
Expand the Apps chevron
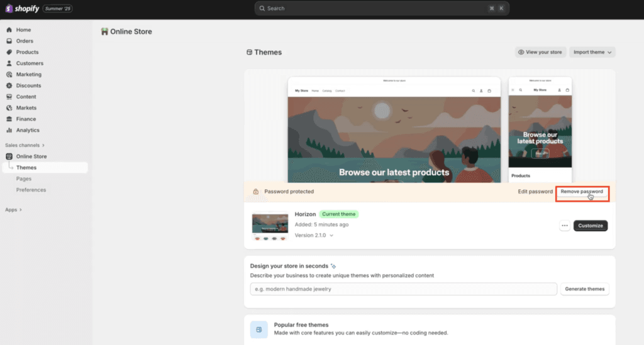[x=21, y=210]
